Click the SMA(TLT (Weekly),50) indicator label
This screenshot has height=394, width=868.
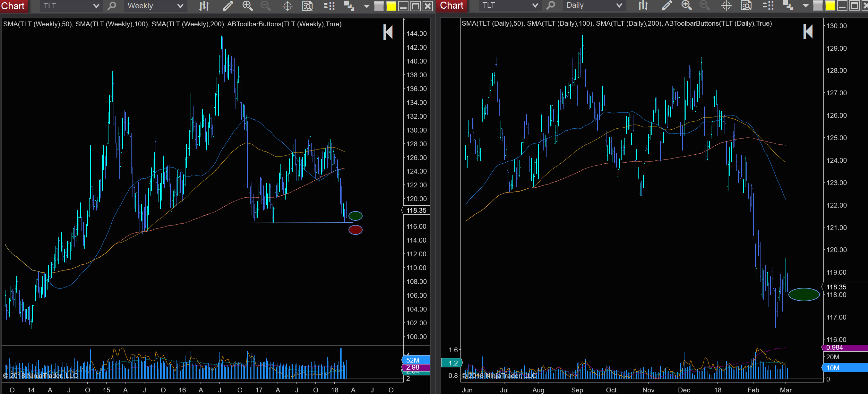pos(38,24)
